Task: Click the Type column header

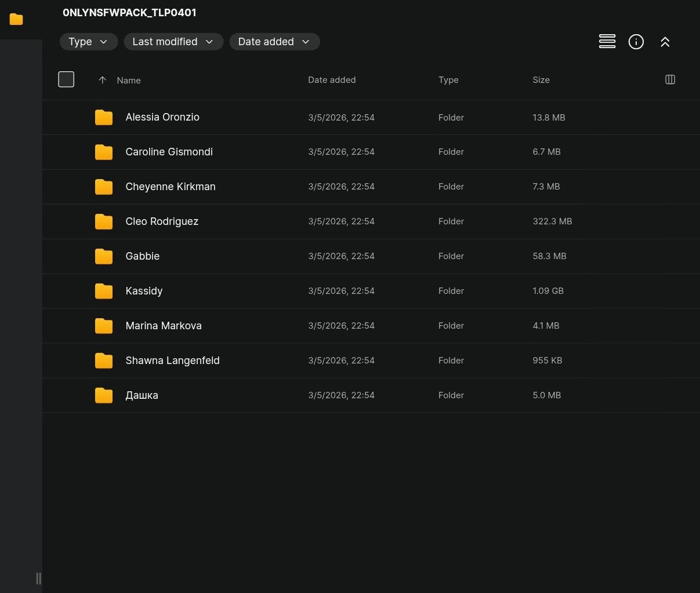Action: (448, 80)
